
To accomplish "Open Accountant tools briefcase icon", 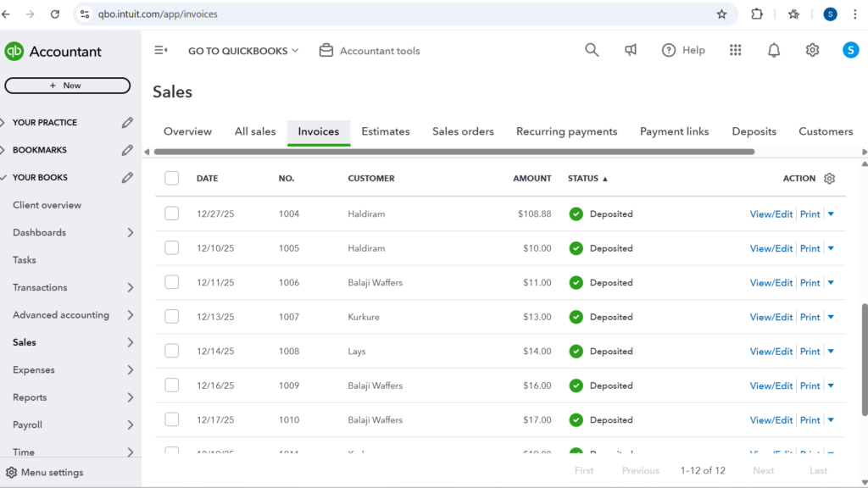I will click(x=326, y=50).
